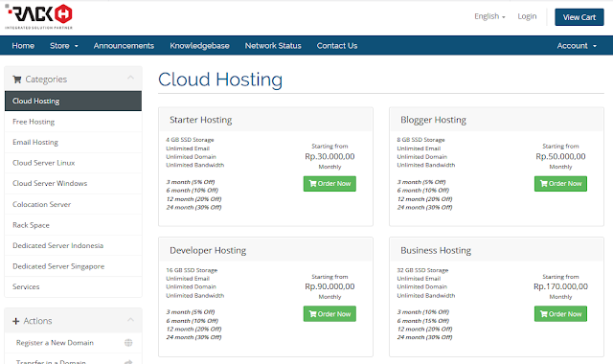
Task: Click the View Cart button
Action: 579,17
